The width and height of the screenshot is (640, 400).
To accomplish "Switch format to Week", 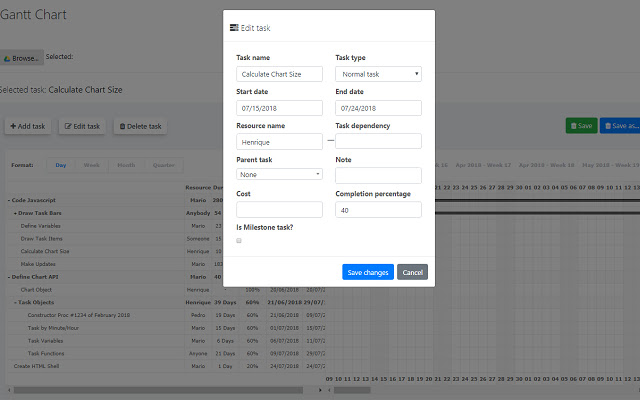I will [91, 165].
